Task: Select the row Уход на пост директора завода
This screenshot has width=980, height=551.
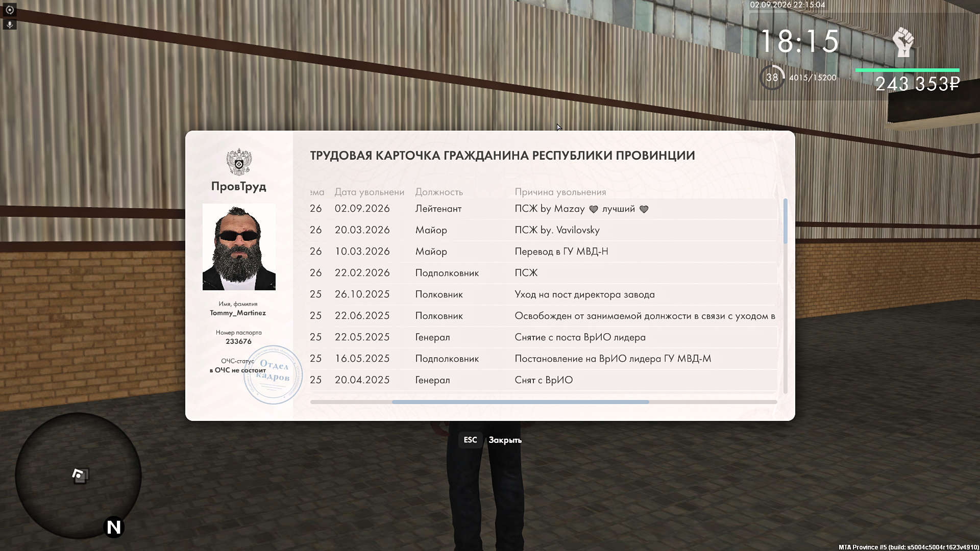Action: point(543,294)
